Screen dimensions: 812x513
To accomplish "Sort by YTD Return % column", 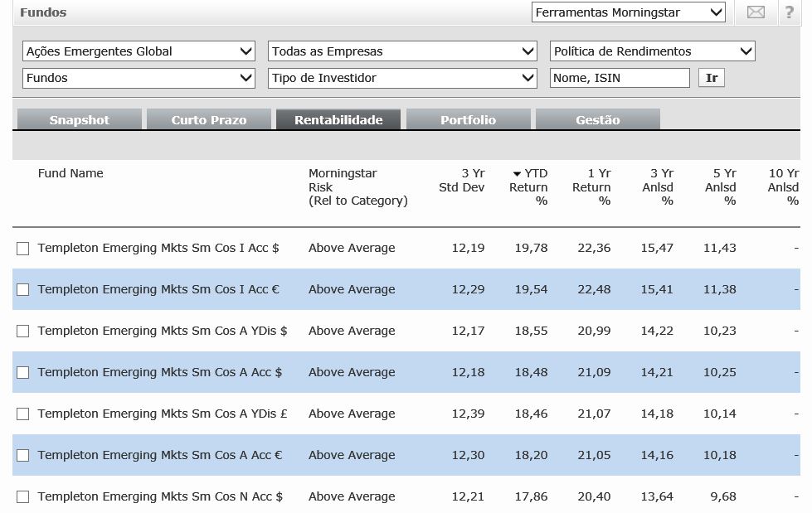I will coord(528,186).
